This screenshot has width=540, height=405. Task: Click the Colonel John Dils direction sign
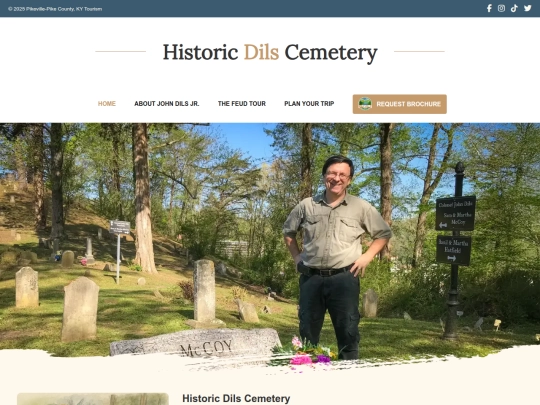pyautogui.click(x=455, y=213)
